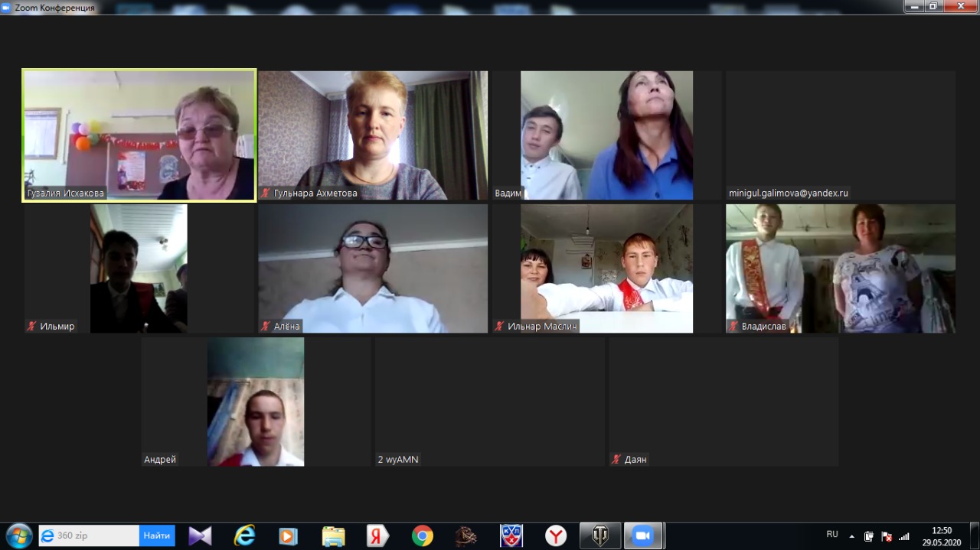
Task: Open the clock showing 12:50
Action: point(942,535)
